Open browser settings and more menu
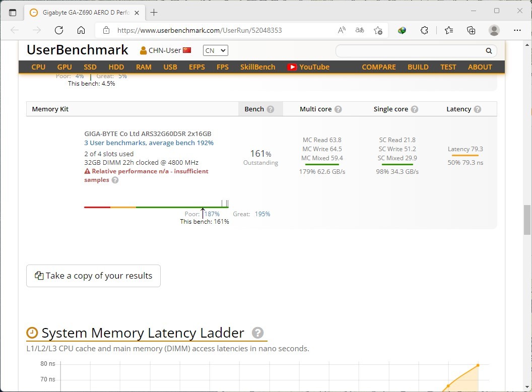The height and width of the screenshot is (392, 532). coord(517,30)
